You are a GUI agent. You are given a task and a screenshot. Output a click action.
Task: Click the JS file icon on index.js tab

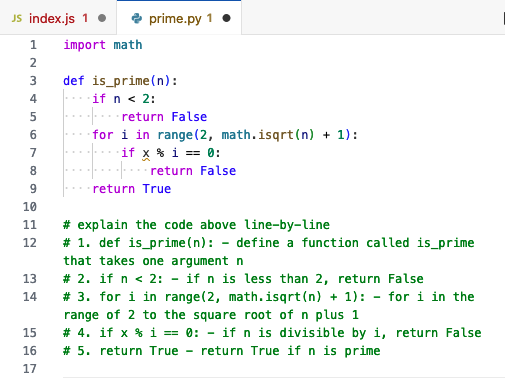pyautogui.click(x=17, y=18)
